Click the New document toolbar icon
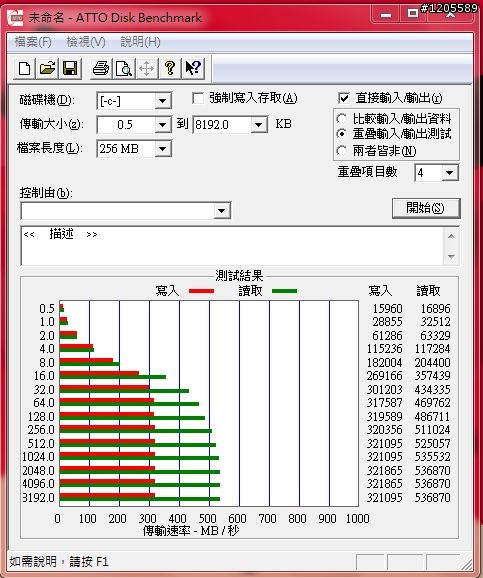The width and height of the screenshot is (483, 578). click(x=25, y=68)
